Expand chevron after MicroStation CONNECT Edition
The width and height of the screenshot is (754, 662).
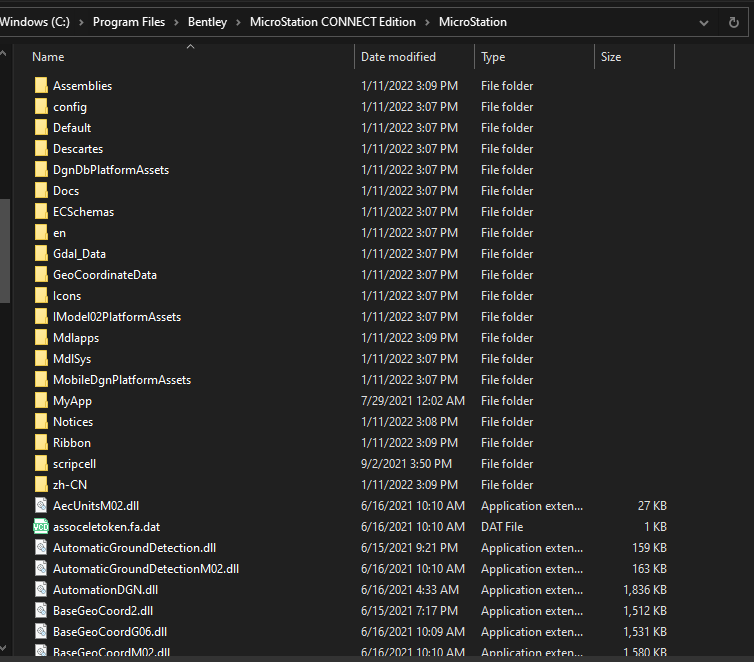click(427, 22)
